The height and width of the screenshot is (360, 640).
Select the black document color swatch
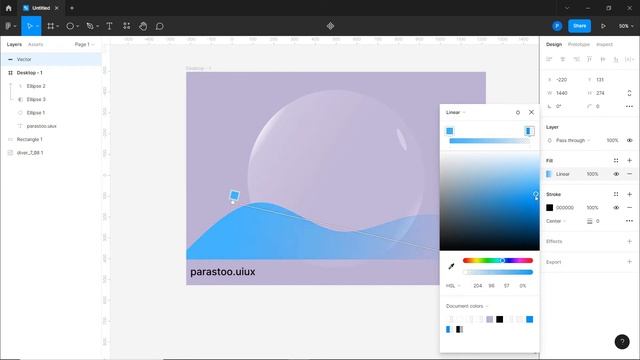499,319
